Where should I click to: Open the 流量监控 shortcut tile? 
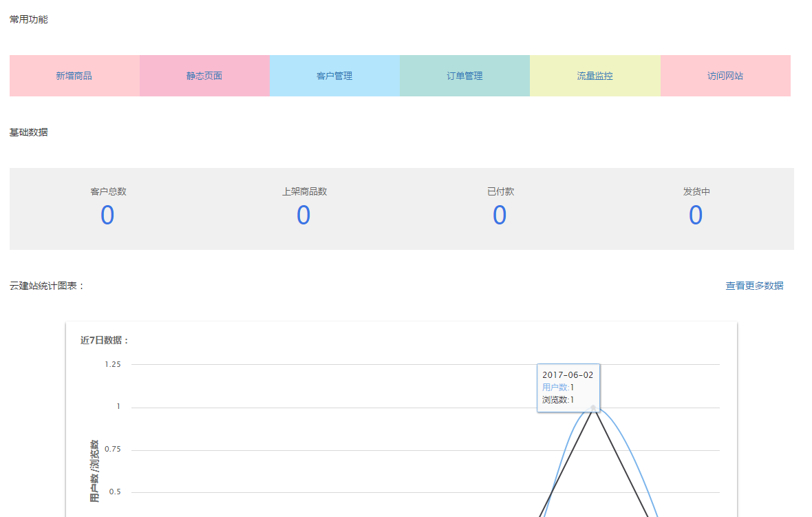595,76
